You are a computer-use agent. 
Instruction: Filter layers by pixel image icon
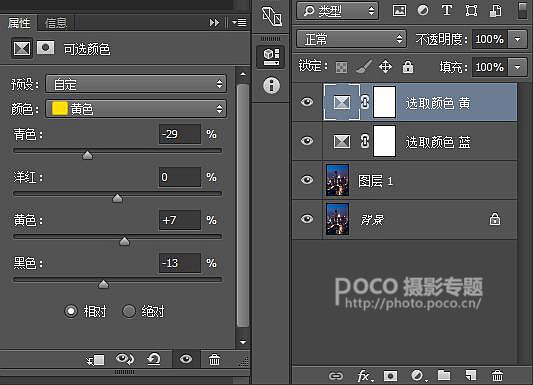[399, 11]
